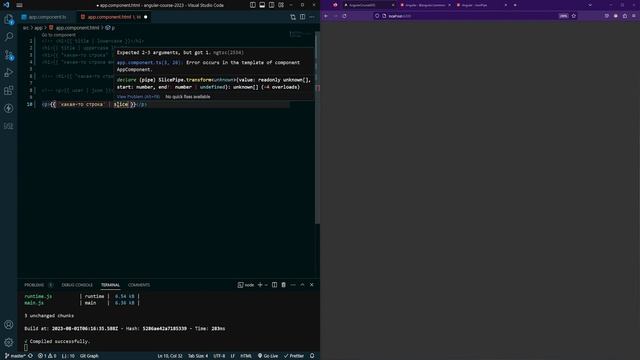Change indentation via Tab Size: 4

[x=198, y=356]
